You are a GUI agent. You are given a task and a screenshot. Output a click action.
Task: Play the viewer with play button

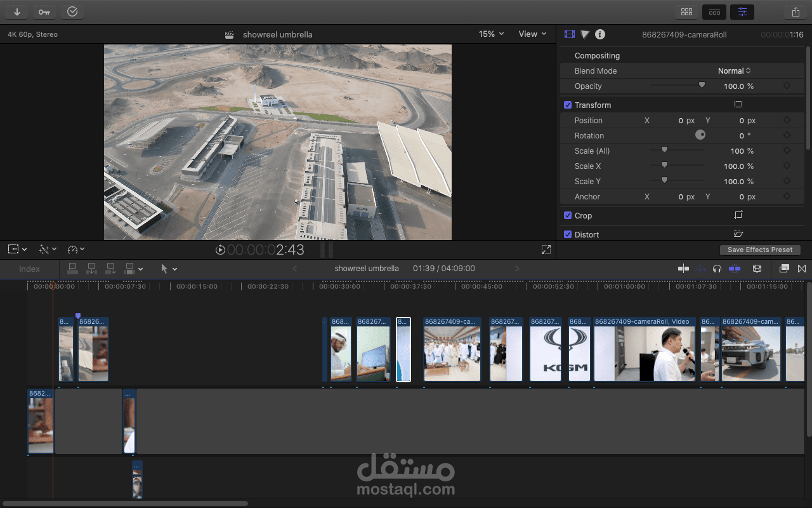pyautogui.click(x=220, y=250)
